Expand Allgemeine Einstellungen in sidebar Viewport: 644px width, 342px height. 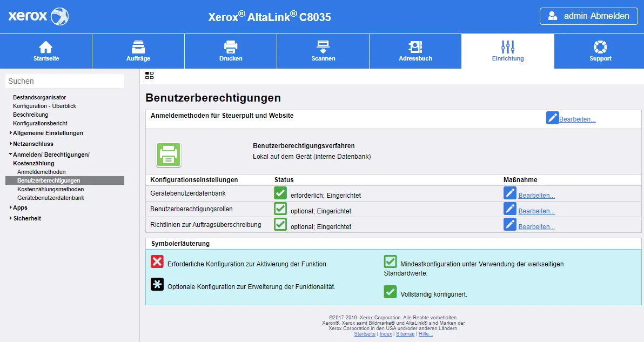tap(48, 133)
